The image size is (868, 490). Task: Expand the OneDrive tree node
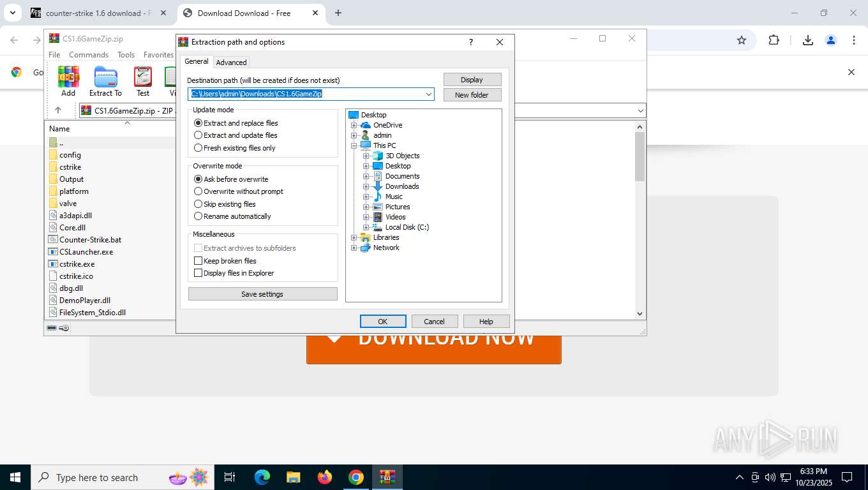coord(354,125)
